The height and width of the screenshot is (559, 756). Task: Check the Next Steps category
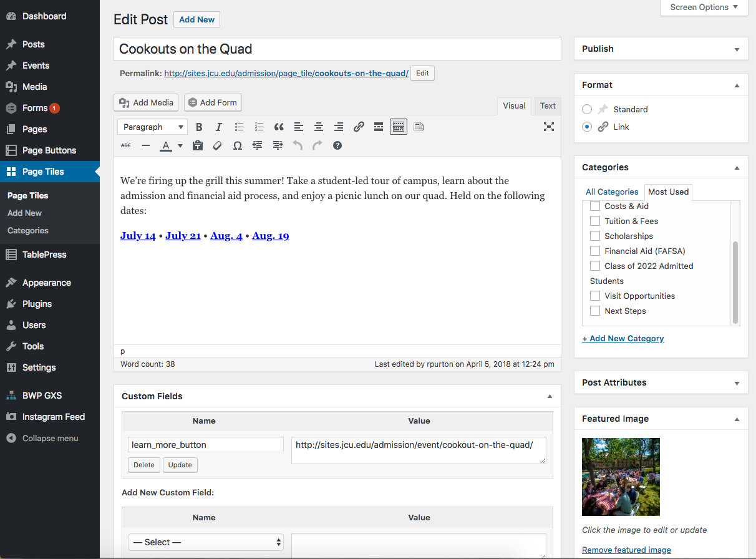pyautogui.click(x=595, y=311)
